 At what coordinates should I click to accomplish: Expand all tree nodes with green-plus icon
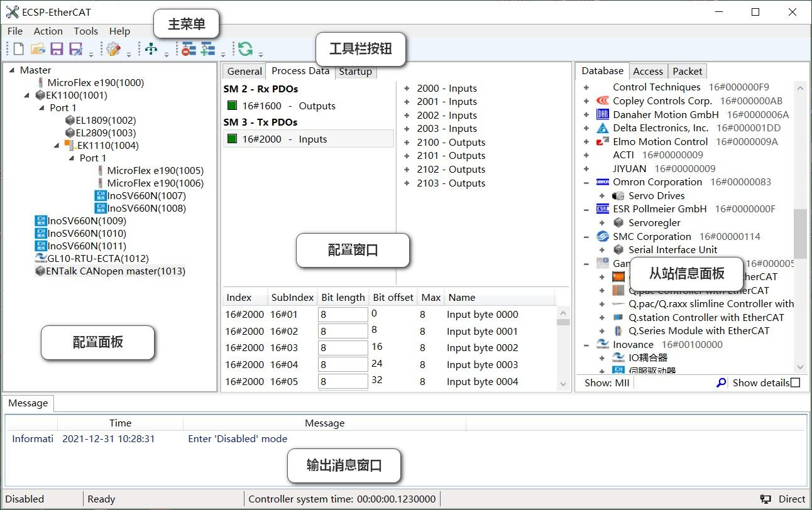click(x=208, y=49)
